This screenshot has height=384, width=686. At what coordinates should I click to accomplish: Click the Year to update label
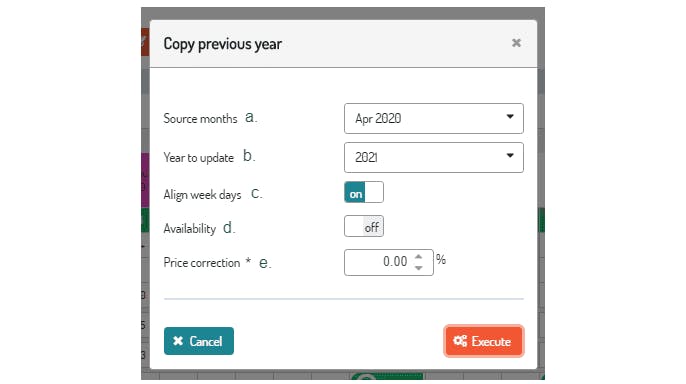click(x=199, y=157)
